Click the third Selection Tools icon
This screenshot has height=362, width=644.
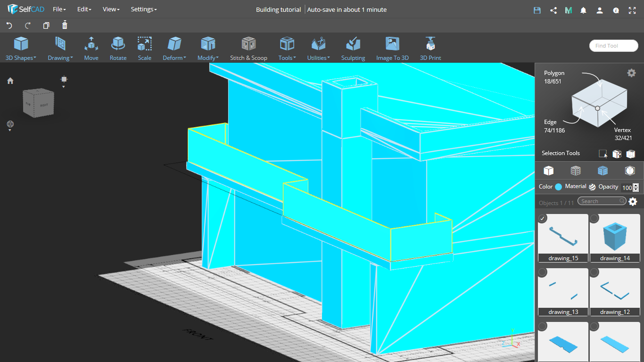pyautogui.click(x=631, y=154)
